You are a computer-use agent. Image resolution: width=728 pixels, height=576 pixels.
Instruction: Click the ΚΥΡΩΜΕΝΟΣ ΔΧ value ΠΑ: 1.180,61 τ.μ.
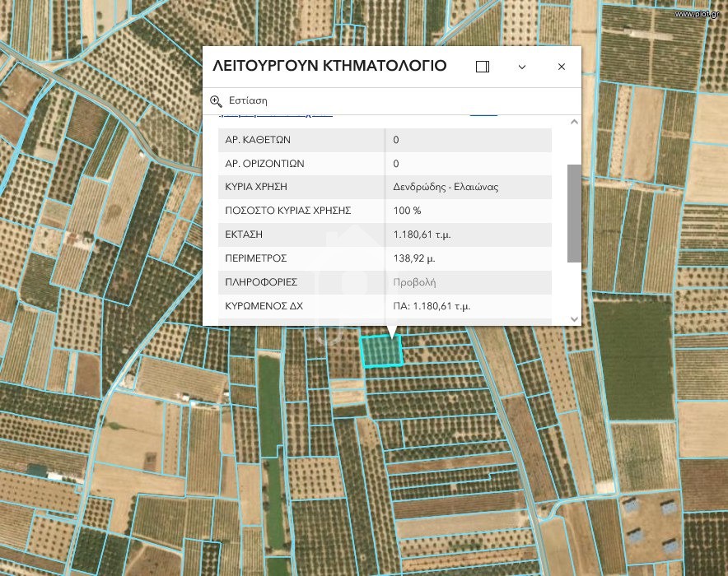pos(432,306)
